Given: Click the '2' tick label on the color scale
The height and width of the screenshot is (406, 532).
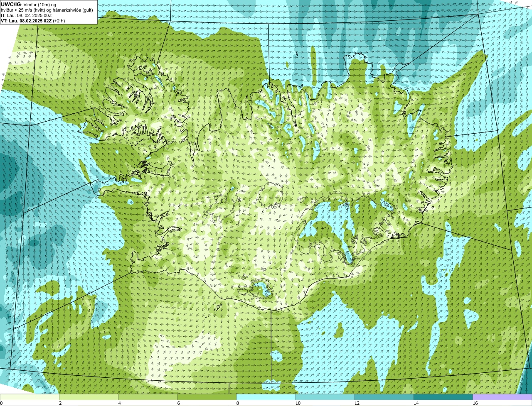Looking at the screenshot, I should tap(60, 403).
